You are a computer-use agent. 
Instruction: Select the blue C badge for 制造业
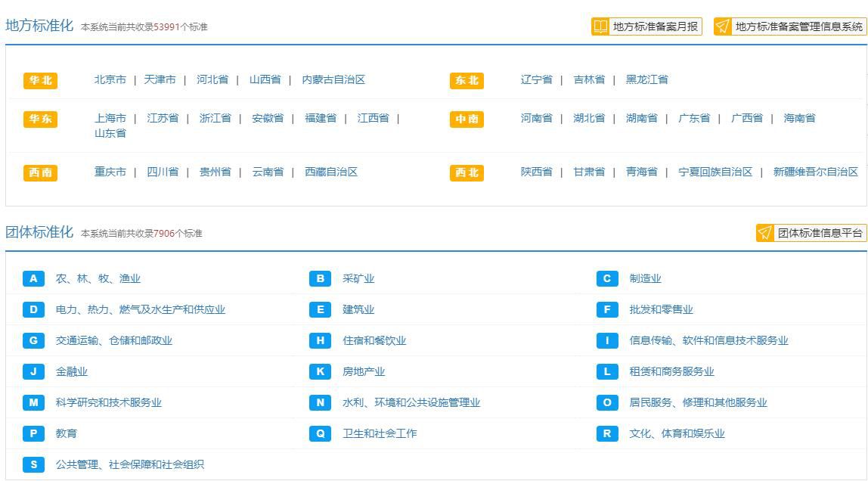(x=607, y=278)
